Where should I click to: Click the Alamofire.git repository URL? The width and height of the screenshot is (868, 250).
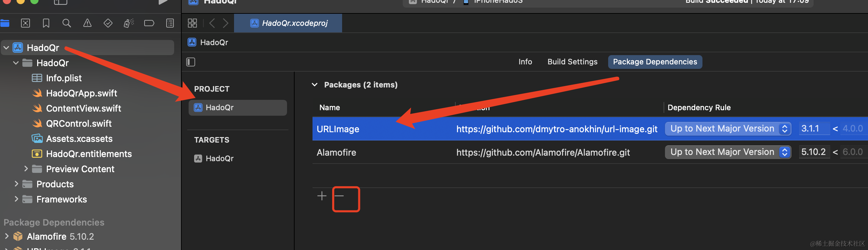click(543, 153)
